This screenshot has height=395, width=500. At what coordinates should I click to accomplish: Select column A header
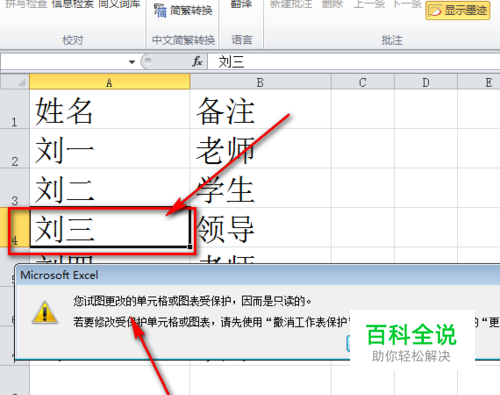click(x=109, y=82)
